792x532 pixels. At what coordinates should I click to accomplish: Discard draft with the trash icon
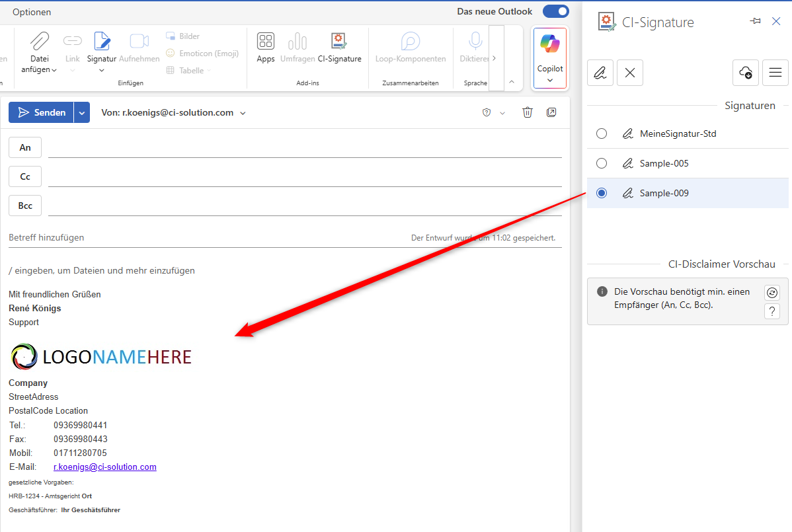click(x=527, y=112)
